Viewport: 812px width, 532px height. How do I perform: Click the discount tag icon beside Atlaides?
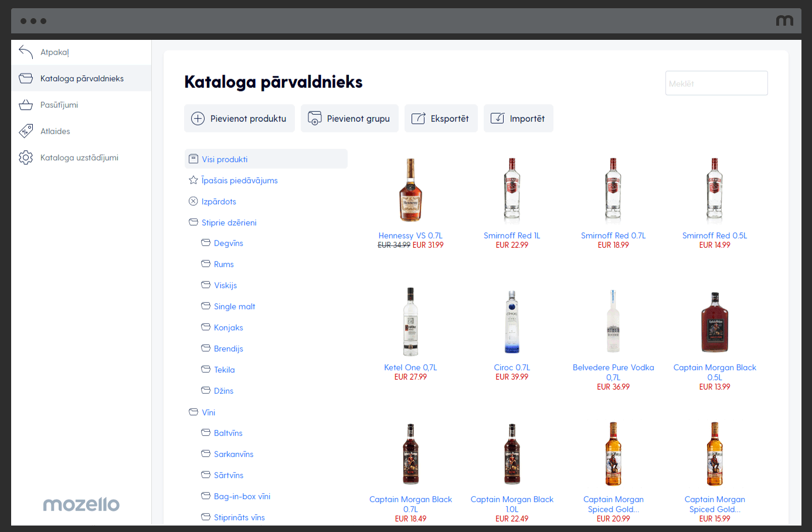(x=26, y=131)
